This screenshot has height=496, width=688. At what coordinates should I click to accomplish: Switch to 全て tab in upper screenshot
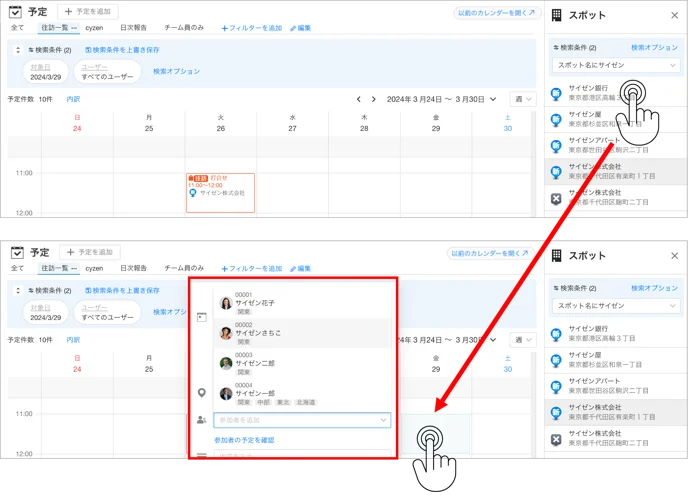tap(18, 28)
